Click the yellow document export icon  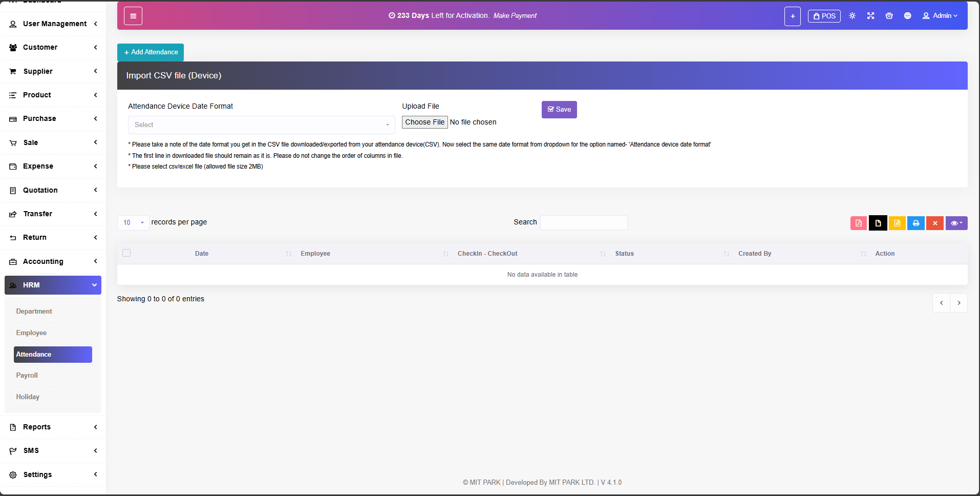tap(897, 223)
